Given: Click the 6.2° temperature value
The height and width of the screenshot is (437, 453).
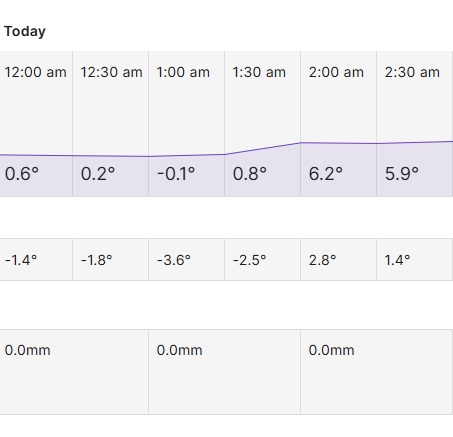Looking at the screenshot, I should 326,174.
